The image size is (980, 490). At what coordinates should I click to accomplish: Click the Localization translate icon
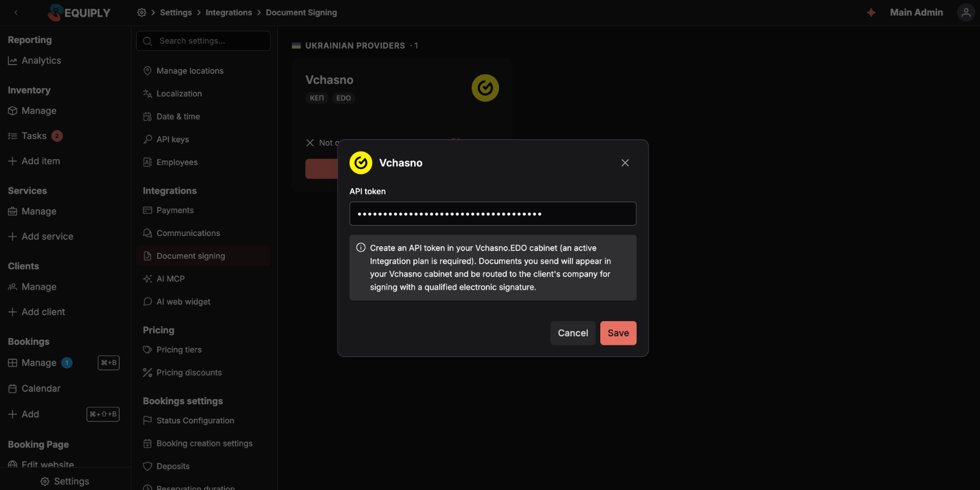coord(148,94)
